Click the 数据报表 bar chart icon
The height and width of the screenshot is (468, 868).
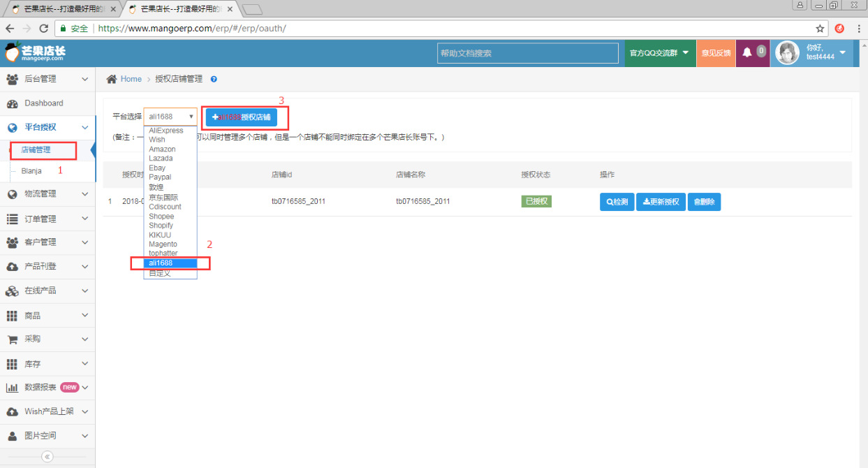12,388
